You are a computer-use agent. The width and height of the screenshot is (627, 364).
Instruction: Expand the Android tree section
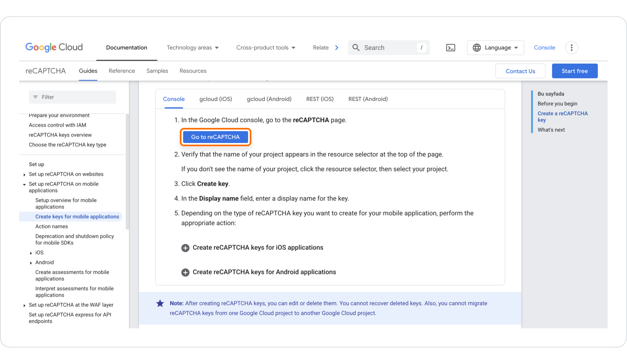click(x=31, y=263)
